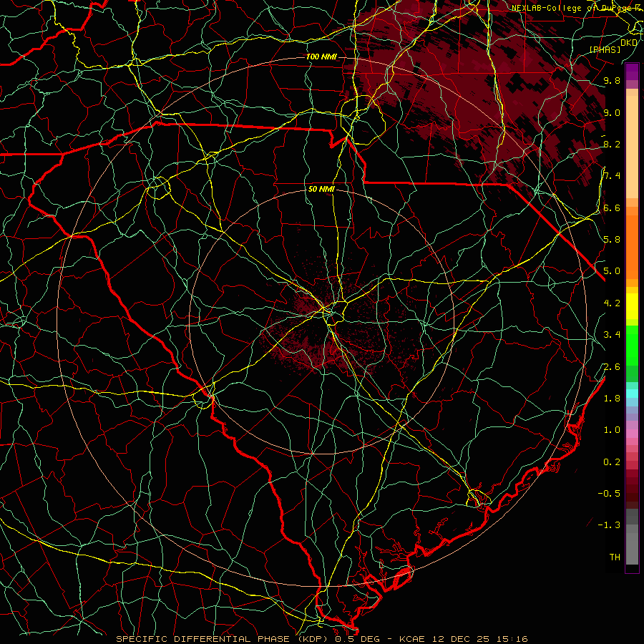Click the 4.2 legend value
The width and height of the screenshot is (644, 644).
[612, 303]
